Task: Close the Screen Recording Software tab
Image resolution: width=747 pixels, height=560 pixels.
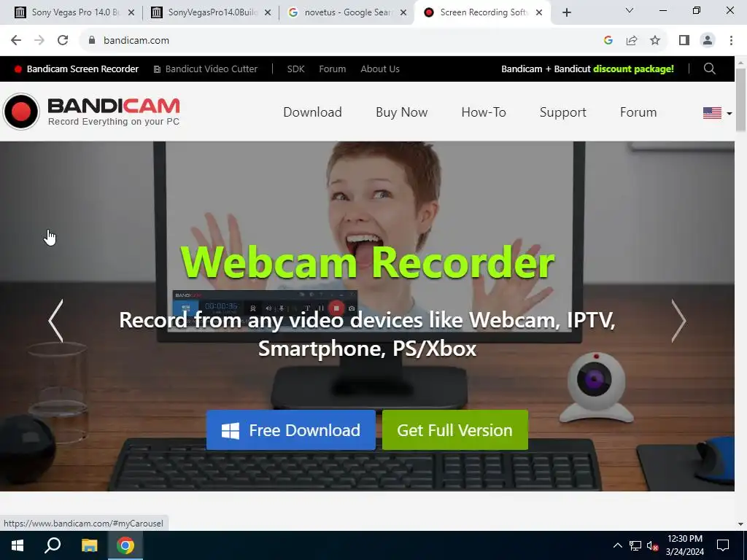Action: pyautogui.click(x=539, y=12)
